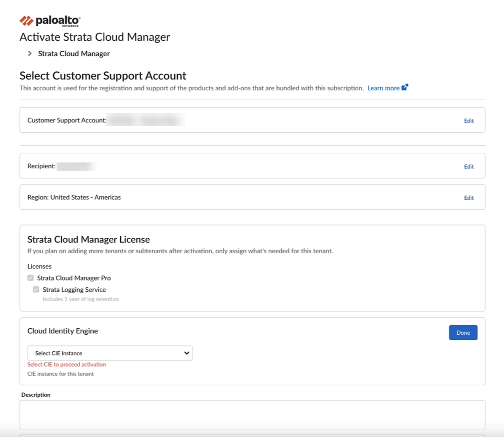Toggle the Strata Cloud Manager Pro checkbox

(x=31, y=278)
